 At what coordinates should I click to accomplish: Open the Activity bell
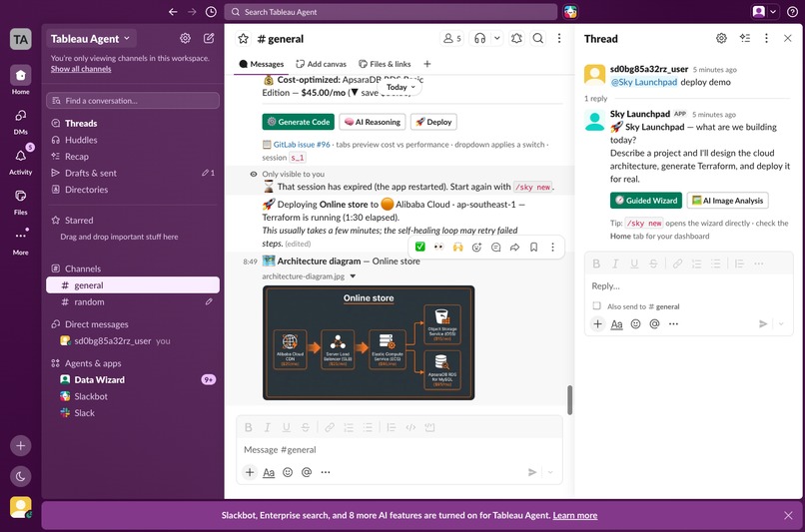tap(21, 161)
